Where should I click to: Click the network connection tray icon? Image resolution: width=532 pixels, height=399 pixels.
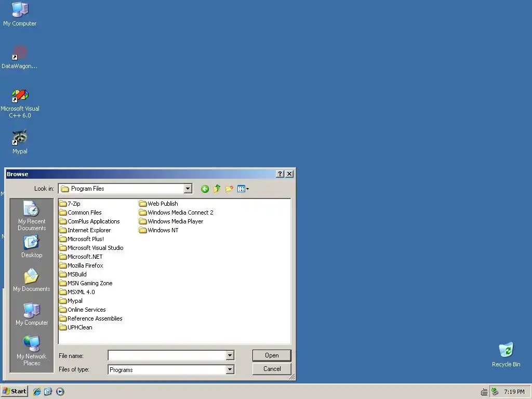pos(495,392)
